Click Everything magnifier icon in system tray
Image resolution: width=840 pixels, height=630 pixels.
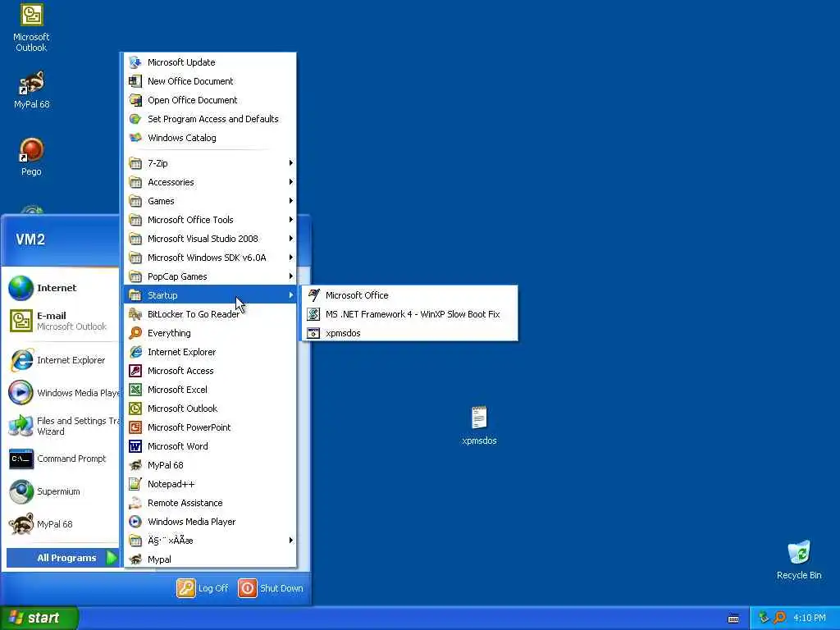[x=779, y=618]
